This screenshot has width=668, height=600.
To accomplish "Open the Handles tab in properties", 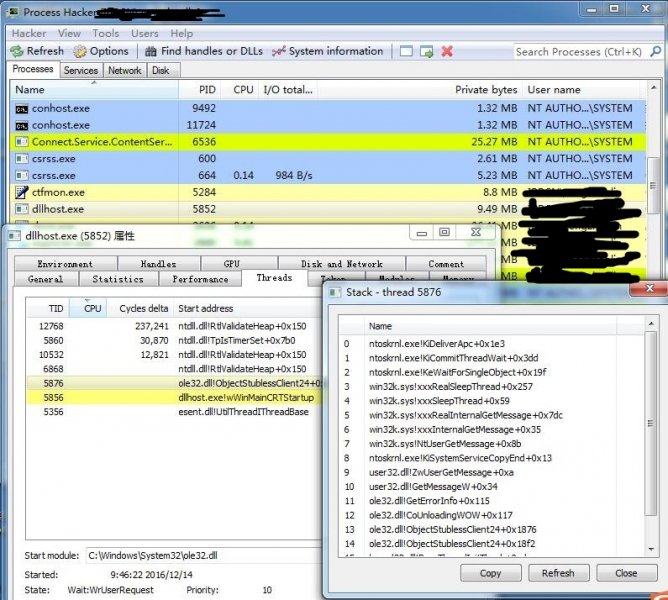I will pos(158,264).
